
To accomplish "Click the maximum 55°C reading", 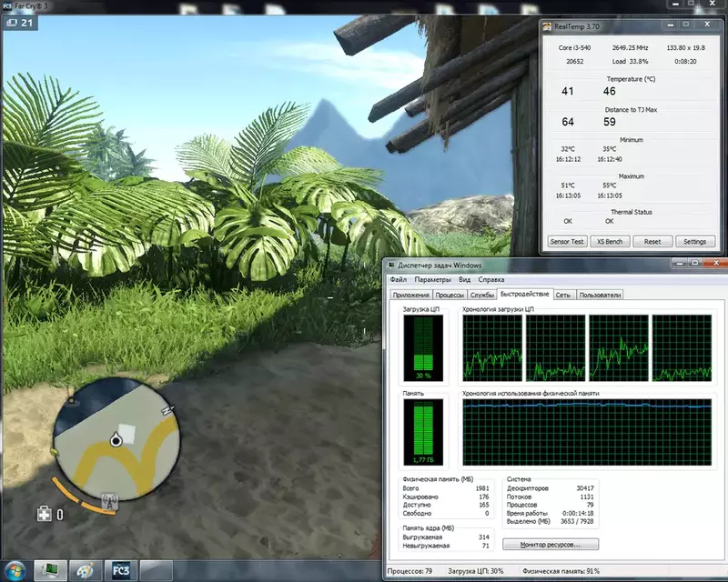I will click(610, 186).
